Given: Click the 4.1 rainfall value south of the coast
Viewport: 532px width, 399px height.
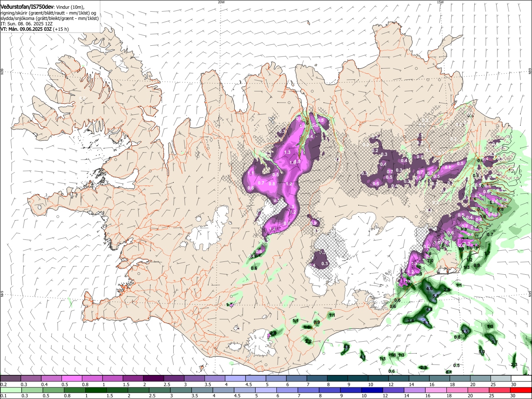Looking at the screenshot, I should click(362, 357).
